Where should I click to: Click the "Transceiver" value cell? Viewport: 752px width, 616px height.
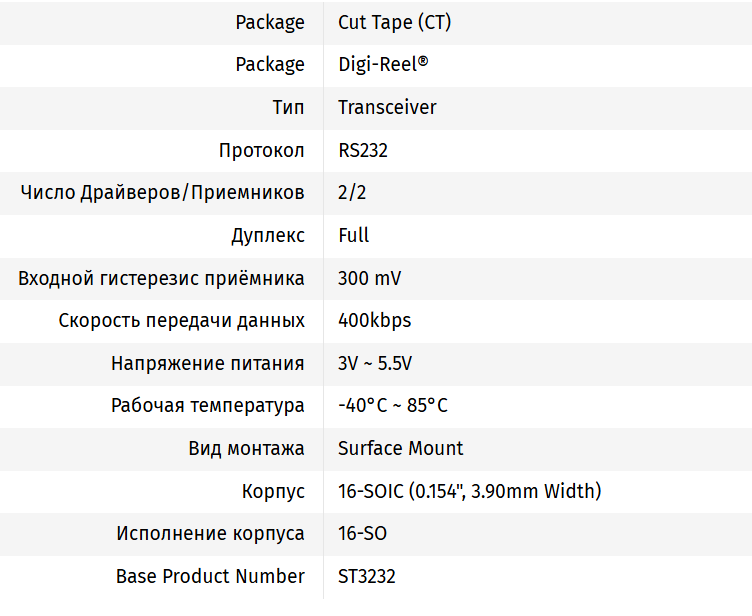click(x=387, y=108)
